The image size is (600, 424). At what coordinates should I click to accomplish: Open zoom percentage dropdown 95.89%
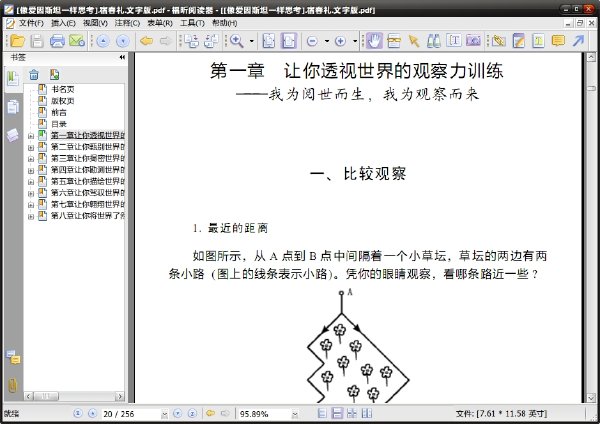(x=295, y=414)
